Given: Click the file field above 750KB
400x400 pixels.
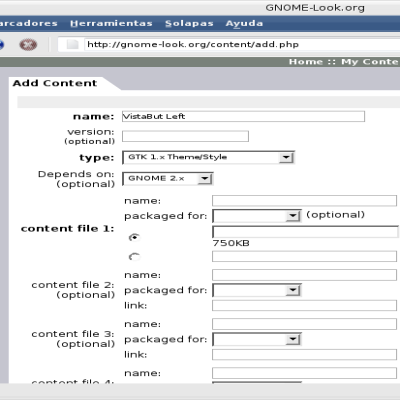Looking at the screenshot, I should (x=305, y=232).
